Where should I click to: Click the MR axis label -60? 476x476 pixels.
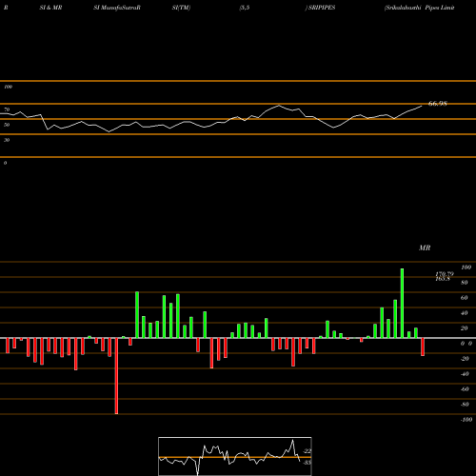[x=465, y=389]
